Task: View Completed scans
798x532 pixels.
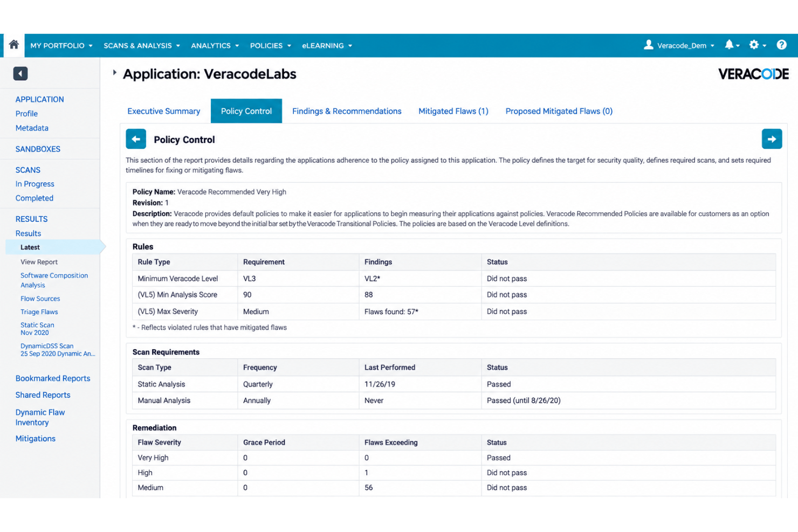Action: pyautogui.click(x=34, y=198)
